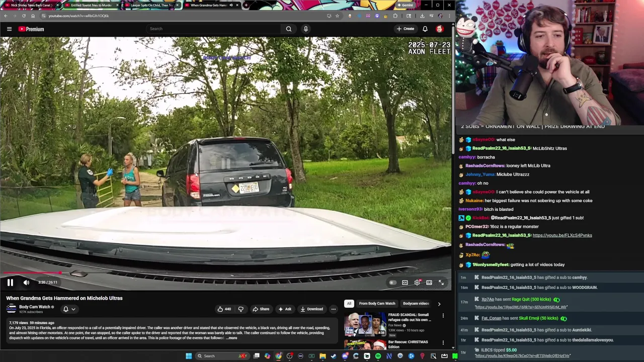Dislike the video thumbs down
This screenshot has width=644, height=362.
[x=240, y=309]
